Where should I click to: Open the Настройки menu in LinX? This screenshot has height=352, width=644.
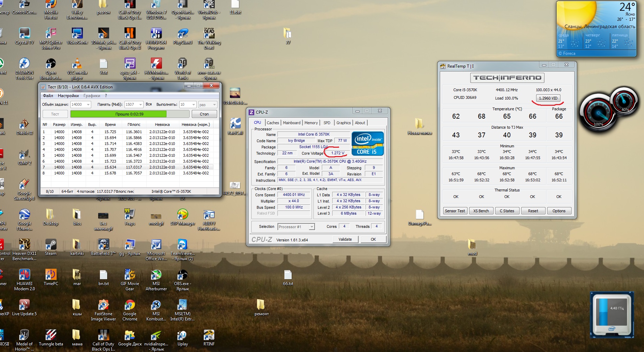(x=68, y=96)
